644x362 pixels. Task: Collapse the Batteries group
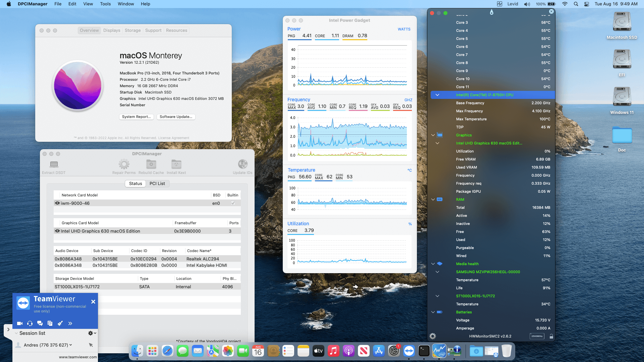(433, 312)
